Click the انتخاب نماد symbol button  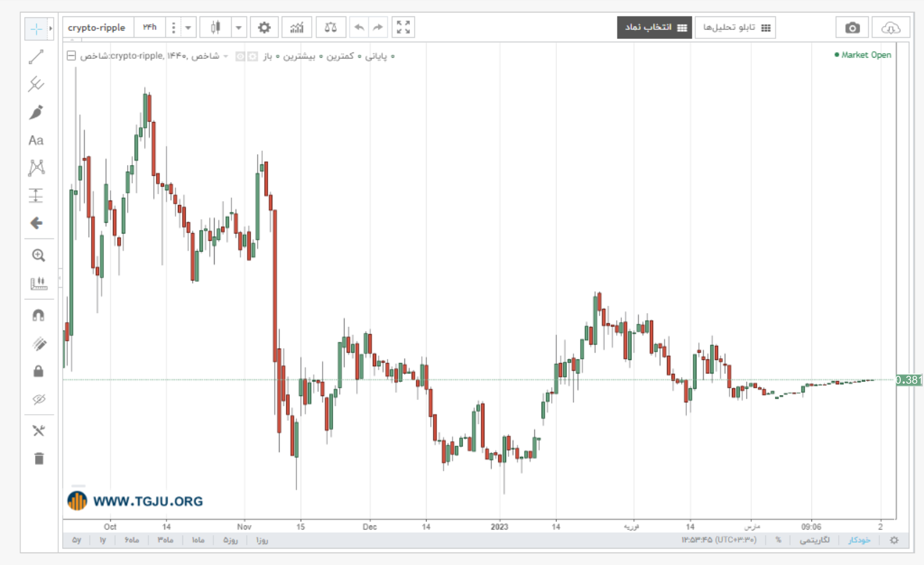(x=655, y=28)
